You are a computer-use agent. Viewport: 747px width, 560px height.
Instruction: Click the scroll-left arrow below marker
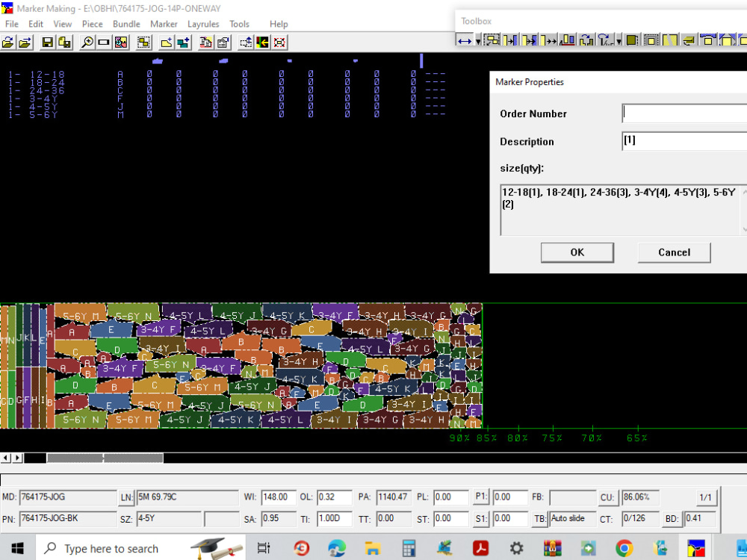(6, 458)
